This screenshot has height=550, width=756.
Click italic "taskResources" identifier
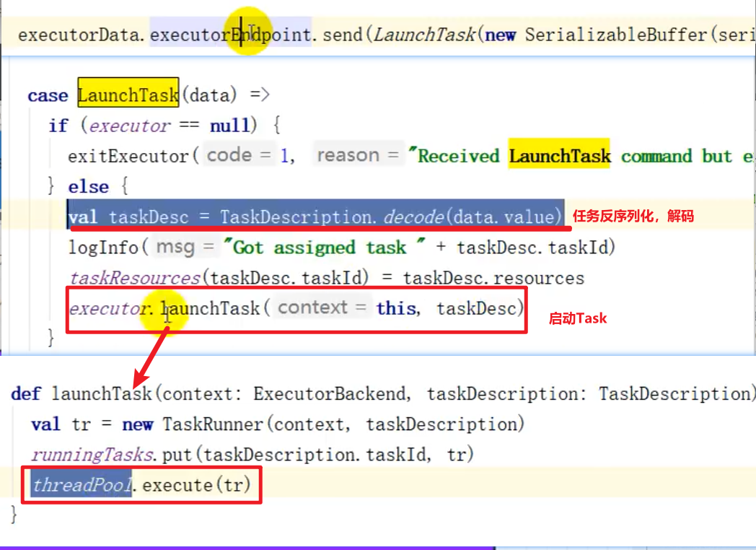click(135, 278)
